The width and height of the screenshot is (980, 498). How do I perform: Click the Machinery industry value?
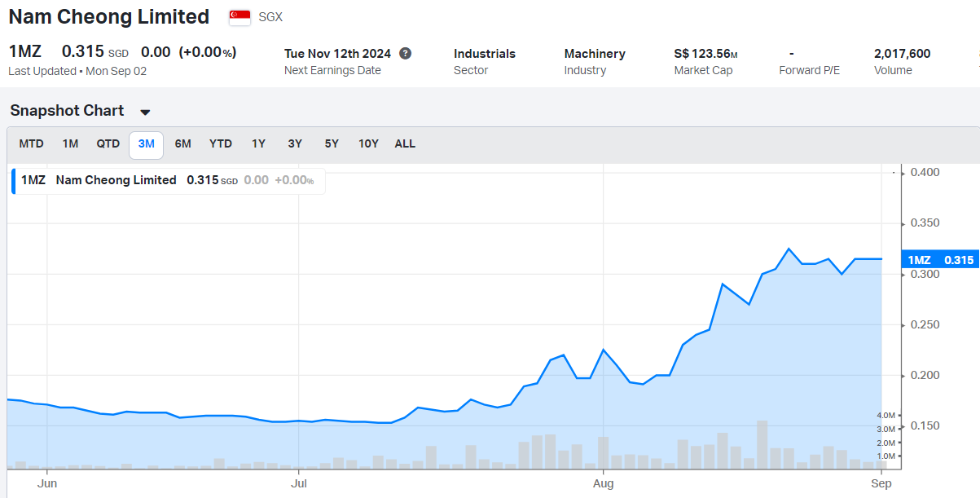point(595,54)
